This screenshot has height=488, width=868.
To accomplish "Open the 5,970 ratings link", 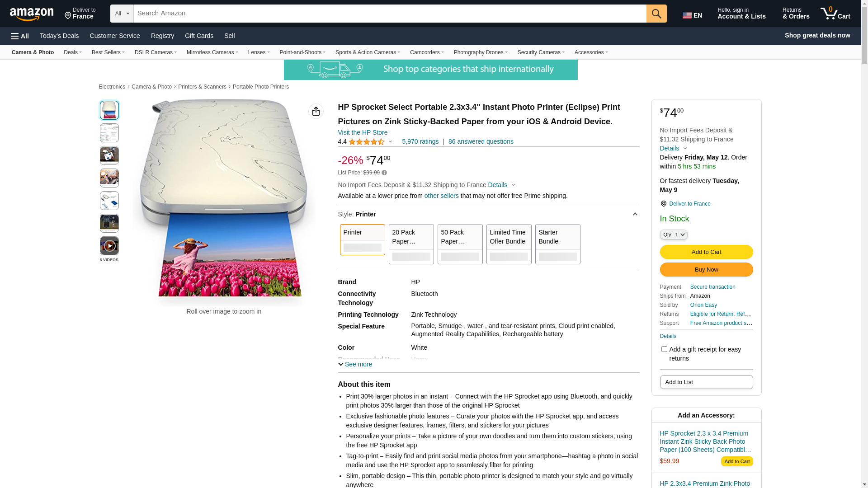I will point(420,141).
